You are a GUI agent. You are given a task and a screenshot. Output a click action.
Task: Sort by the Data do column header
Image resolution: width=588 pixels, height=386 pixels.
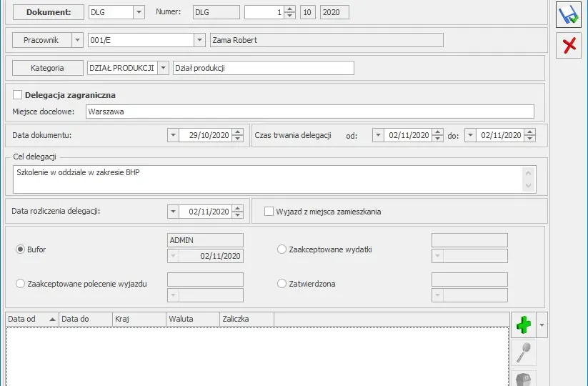[x=86, y=320]
